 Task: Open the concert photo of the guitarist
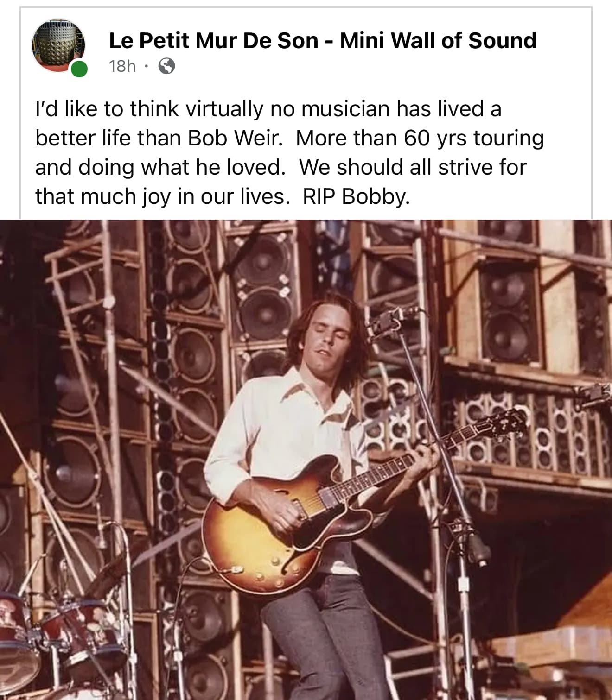(x=306, y=459)
